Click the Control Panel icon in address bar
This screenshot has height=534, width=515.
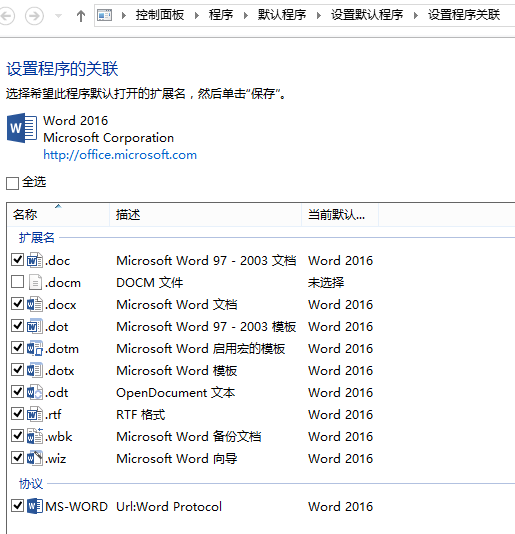click(105, 15)
